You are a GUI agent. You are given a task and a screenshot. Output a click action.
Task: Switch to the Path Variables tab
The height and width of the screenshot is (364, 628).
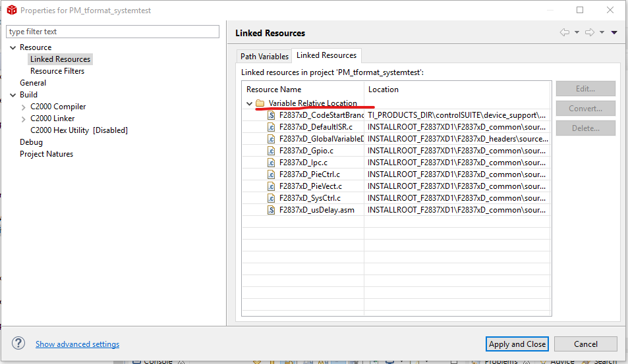[x=264, y=57]
